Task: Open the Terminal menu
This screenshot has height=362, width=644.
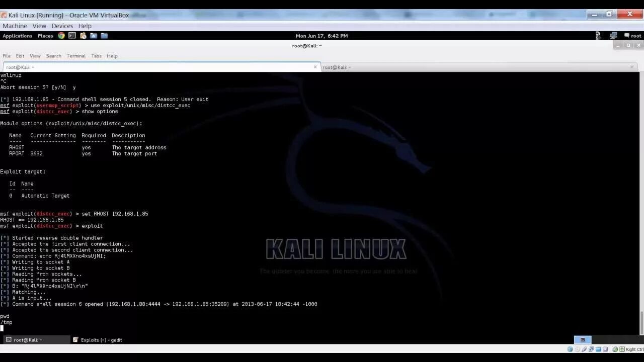Action: point(76,56)
